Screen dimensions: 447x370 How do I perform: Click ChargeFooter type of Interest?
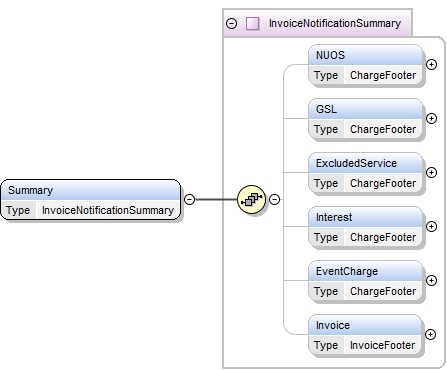383,237
